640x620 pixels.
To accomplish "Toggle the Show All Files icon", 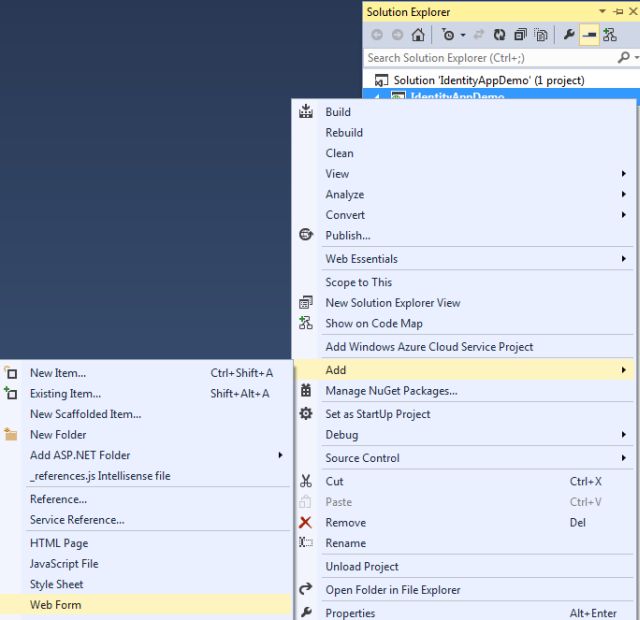I will [541, 35].
